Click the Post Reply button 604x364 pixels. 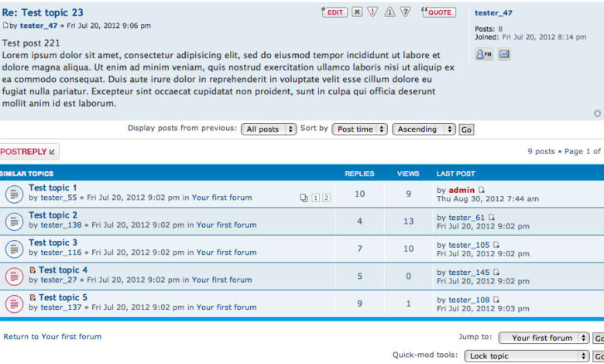tap(28, 152)
